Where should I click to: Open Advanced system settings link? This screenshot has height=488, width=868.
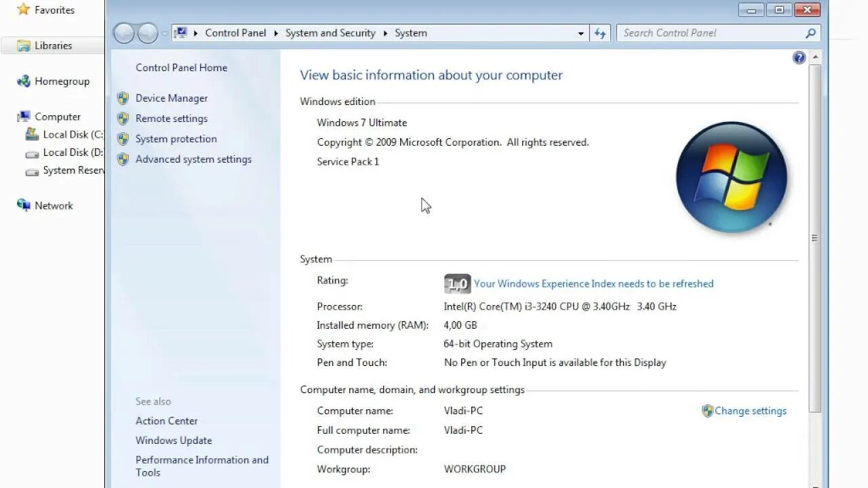(193, 159)
